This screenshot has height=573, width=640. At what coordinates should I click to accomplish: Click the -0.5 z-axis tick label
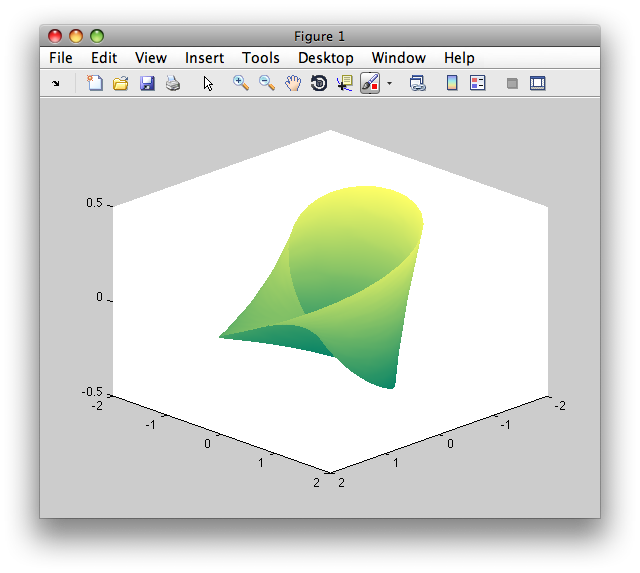[92, 392]
